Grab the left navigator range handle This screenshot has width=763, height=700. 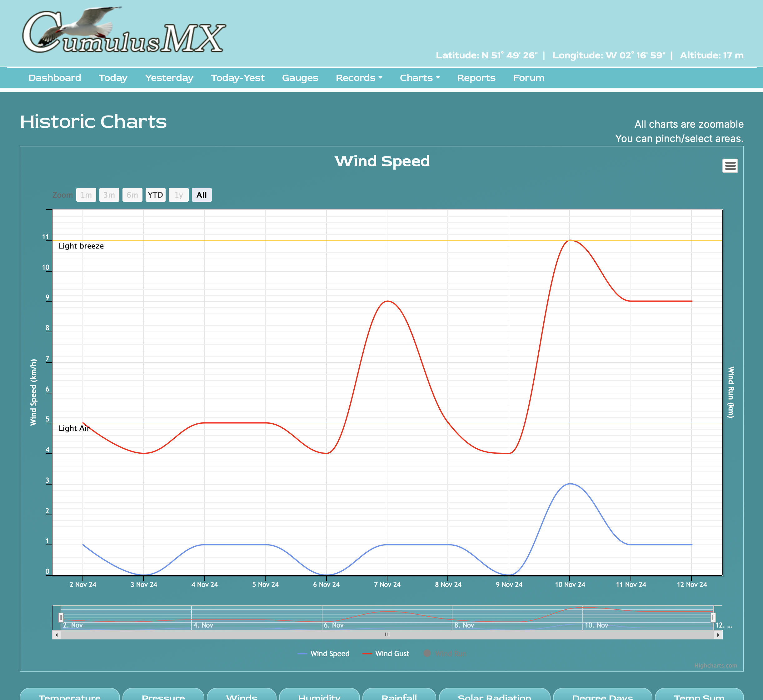[61, 618]
